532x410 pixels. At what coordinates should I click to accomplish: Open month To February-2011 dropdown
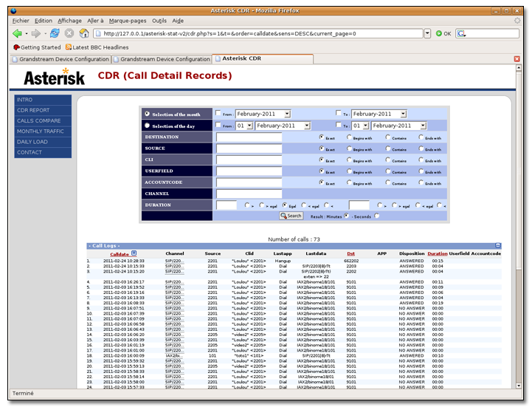click(x=379, y=114)
